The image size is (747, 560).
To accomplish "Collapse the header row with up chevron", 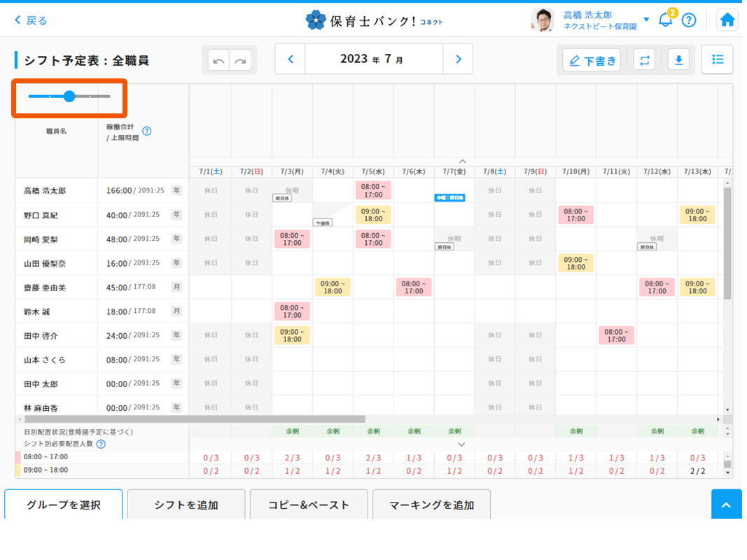I will pos(461,162).
